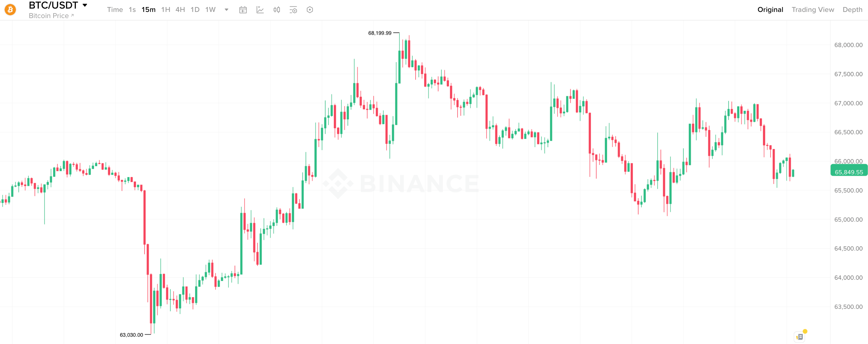The width and height of the screenshot is (868, 344).
Task: Click the hexagon icon in chart toolbar
Action: [x=310, y=10]
